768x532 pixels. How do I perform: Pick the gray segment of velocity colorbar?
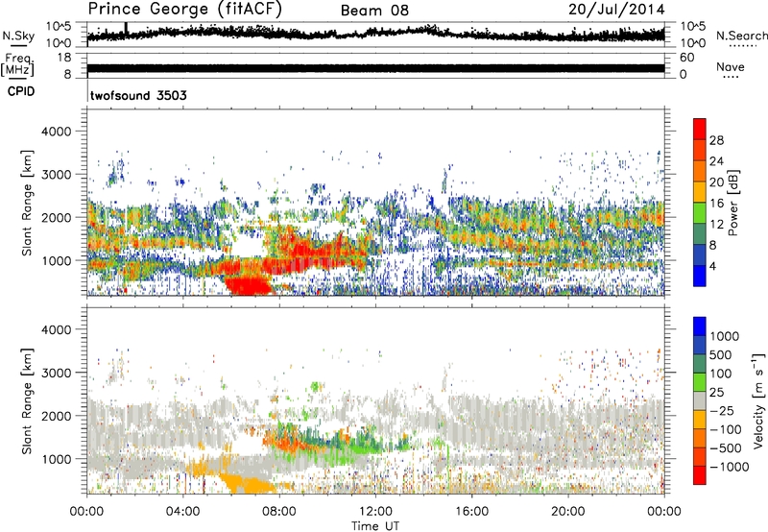point(700,401)
